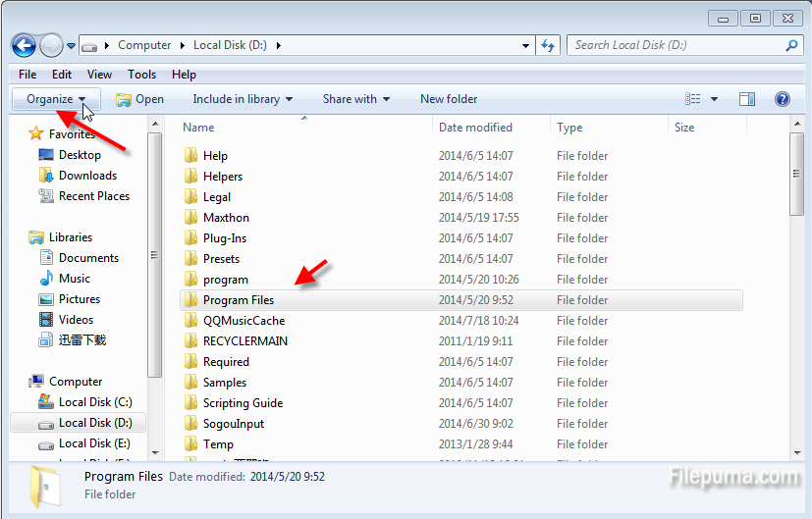Expand arrow after Local Disk (D:) breadcrumb

tap(279, 45)
